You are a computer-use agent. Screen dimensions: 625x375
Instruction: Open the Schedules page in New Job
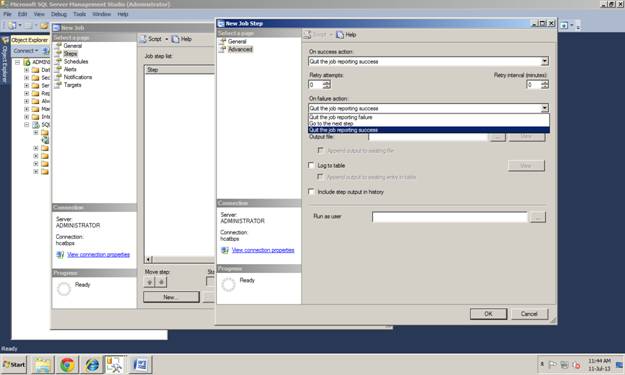click(76, 61)
